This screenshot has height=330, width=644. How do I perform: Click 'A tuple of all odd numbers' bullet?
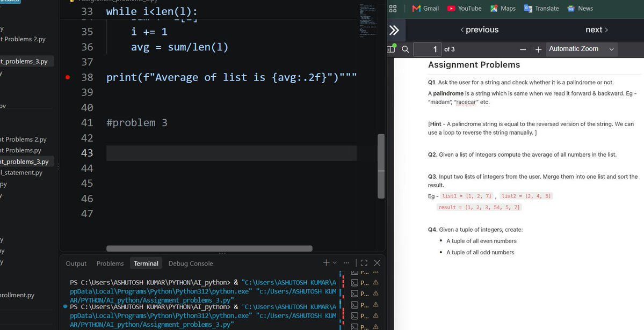tap(480, 252)
